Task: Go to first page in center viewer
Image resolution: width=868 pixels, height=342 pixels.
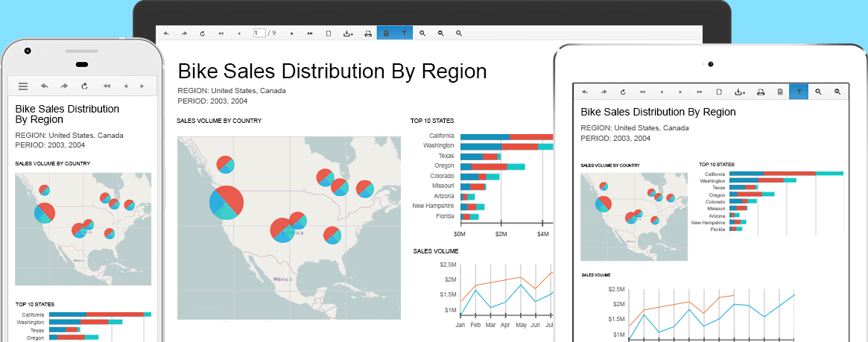Action: click(x=221, y=34)
